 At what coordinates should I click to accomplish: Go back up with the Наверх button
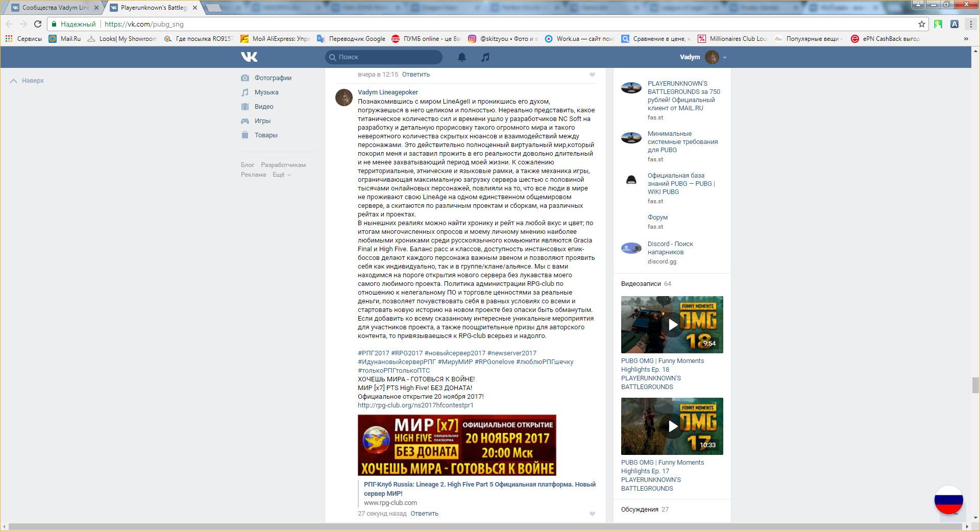(27, 81)
